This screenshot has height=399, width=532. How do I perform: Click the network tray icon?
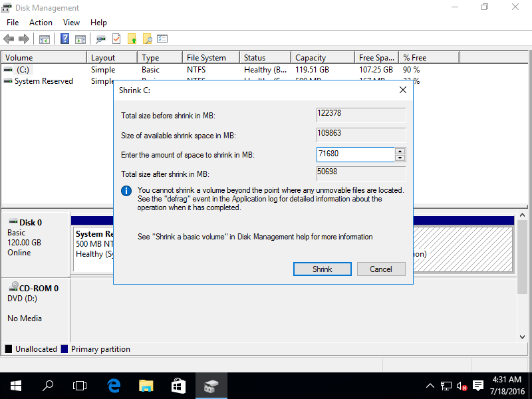click(x=446, y=386)
